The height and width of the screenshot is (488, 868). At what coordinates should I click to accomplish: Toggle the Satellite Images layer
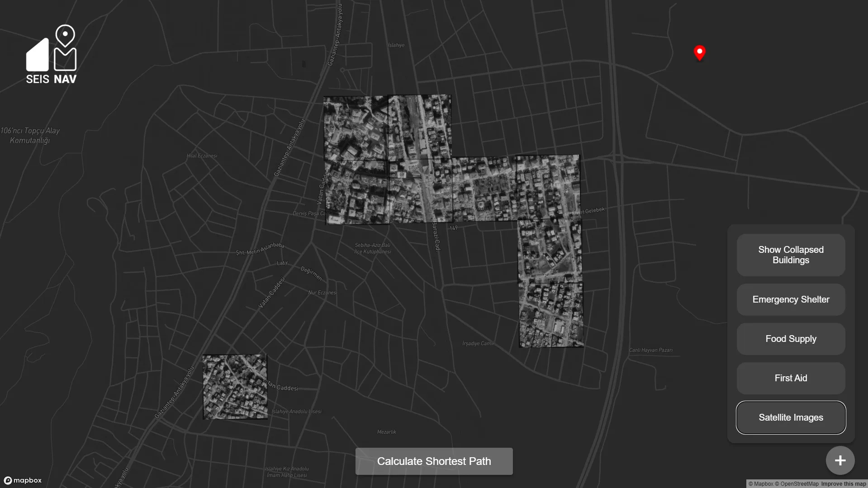(x=791, y=417)
